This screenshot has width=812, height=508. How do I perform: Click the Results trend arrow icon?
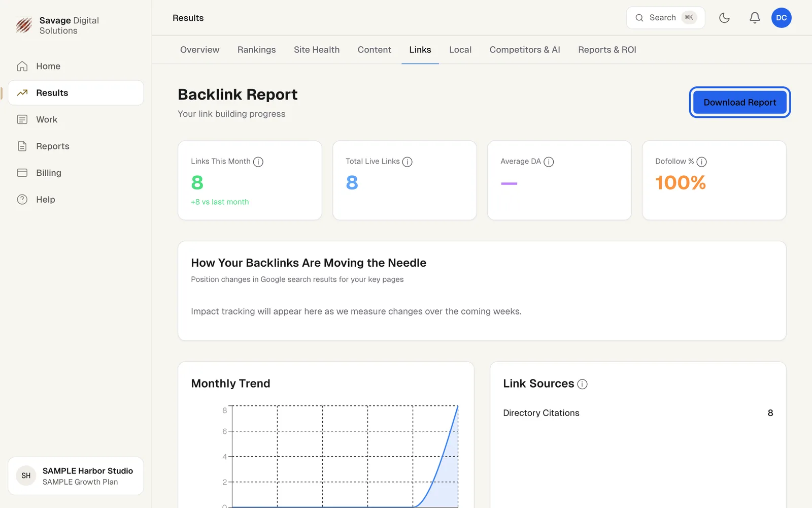[22, 93]
